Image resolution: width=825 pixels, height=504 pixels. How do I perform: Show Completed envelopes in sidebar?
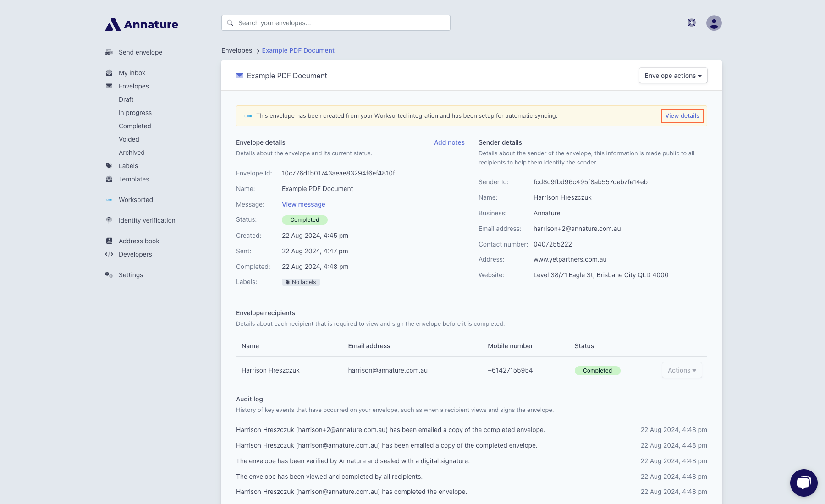point(135,126)
